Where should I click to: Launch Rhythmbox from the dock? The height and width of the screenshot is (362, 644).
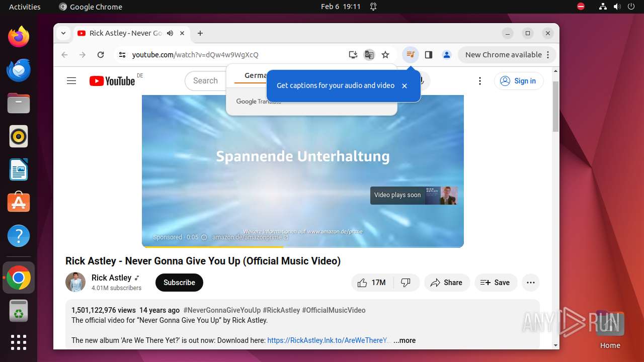click(19, 136)
